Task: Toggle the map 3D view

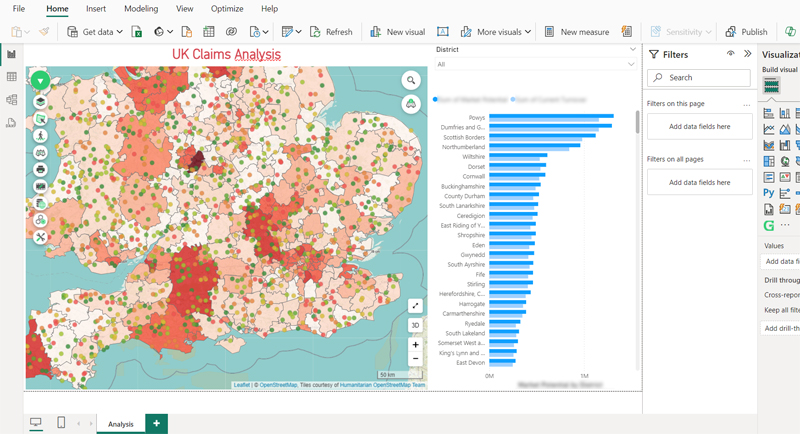Action: (x=415, y=325)
